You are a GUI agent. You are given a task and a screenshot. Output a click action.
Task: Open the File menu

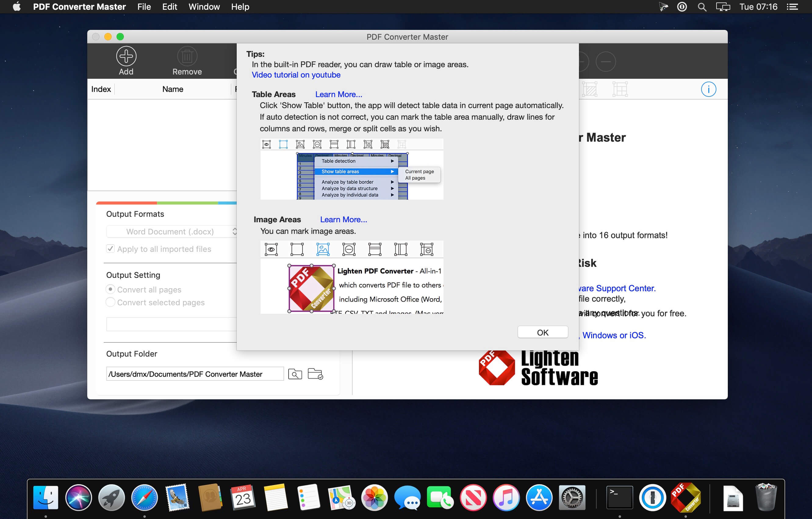pos(144,7)
